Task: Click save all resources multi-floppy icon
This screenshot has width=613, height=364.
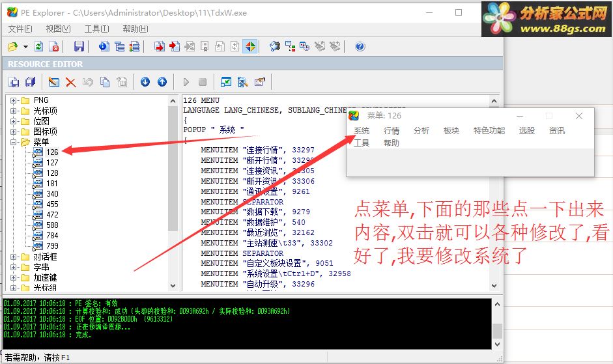Action: (31, 82)
